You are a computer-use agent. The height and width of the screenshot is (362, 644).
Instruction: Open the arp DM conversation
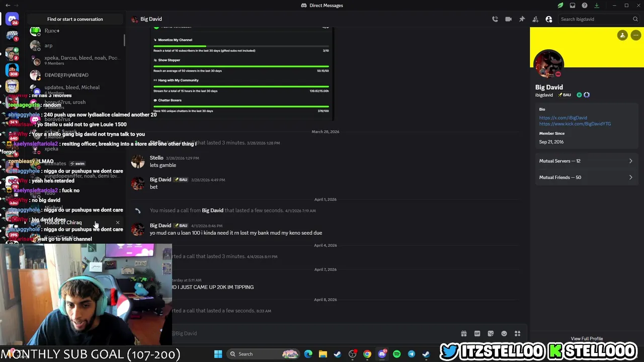[74, 46]
